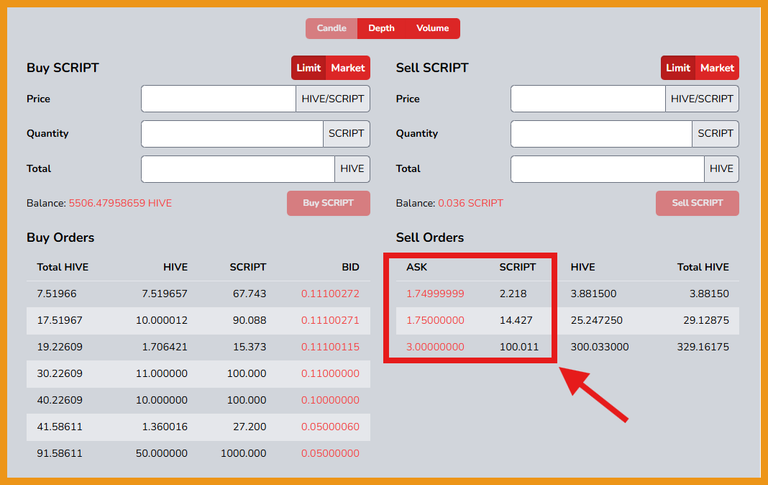Image resolution: width=768 pixels, height=485 pixels.
Task: Click Total HIVE value 7.51966
Action: [x=56, y=294]
